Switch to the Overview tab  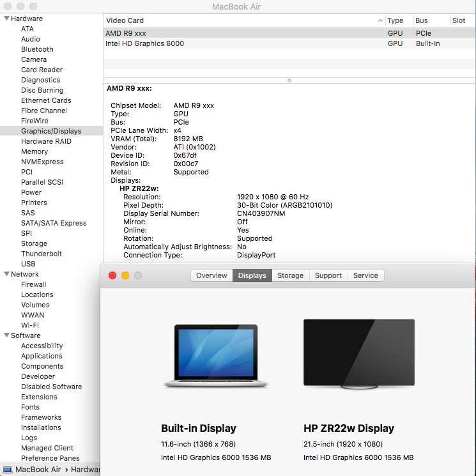click(x=211, y=275)
